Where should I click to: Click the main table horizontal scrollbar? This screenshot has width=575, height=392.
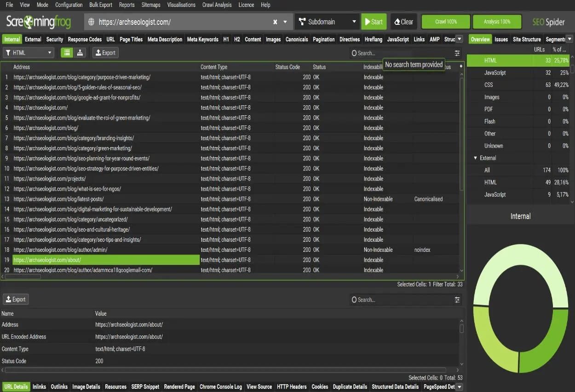(x=22, y=277)
